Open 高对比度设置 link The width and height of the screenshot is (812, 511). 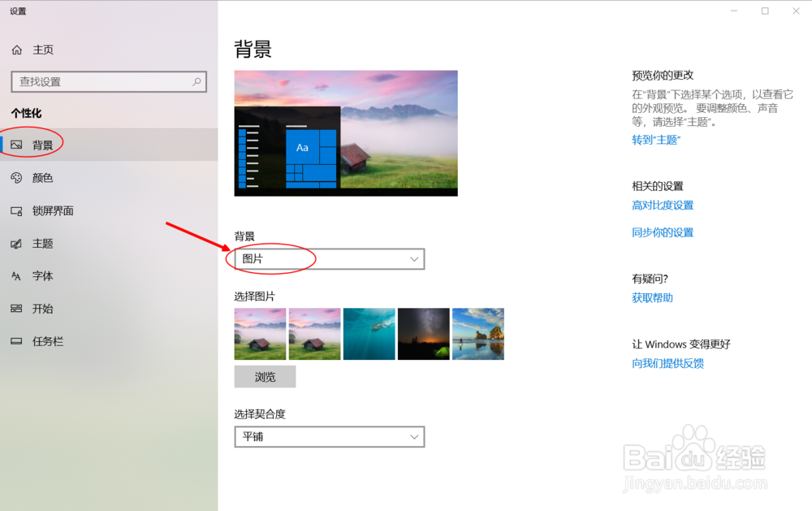pos(663,206)
